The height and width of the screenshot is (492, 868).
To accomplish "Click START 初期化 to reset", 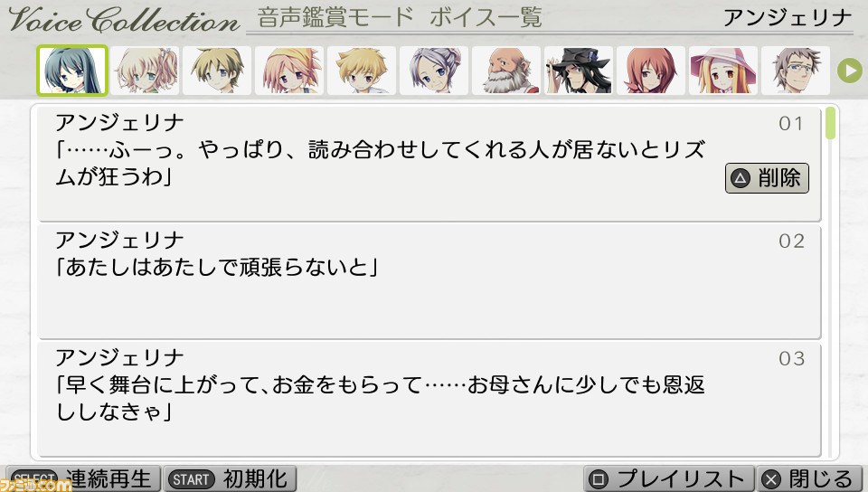I will (x=230, y=478).
